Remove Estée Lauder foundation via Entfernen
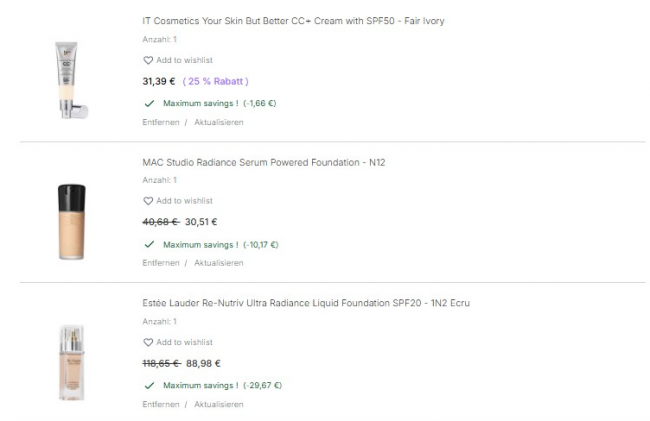 [x=161, y=404]
